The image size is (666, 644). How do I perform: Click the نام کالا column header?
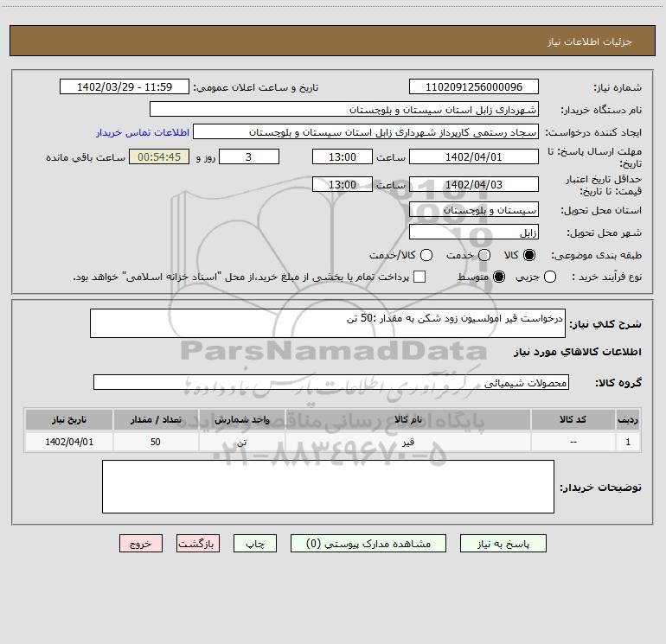click(x=407, y=419)
